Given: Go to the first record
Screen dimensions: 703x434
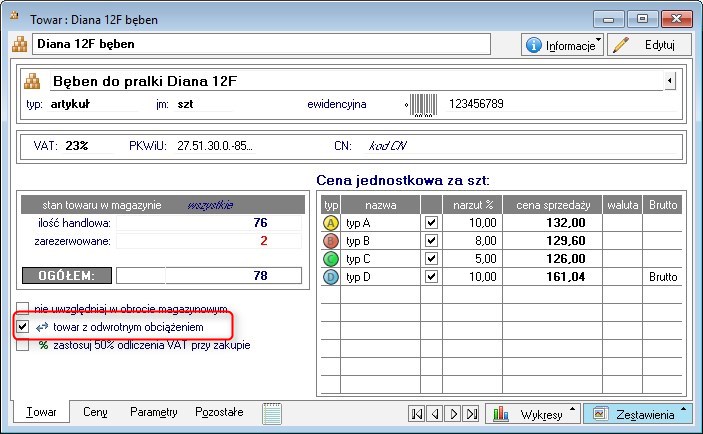Looking at the screenshot, I should [417, 414].
